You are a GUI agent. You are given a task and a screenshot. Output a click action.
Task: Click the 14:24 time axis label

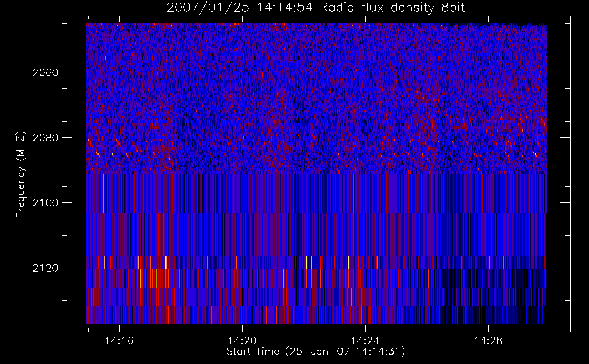[x=365, y=341]
